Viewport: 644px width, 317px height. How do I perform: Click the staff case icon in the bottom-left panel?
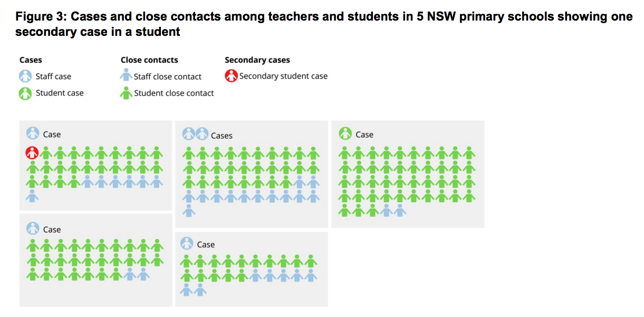pyautogui.click(x=33, y=229)
